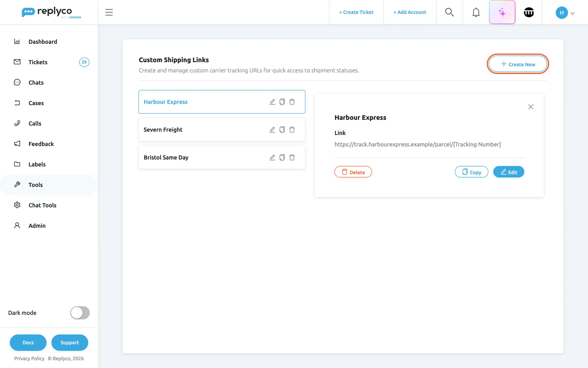The width and height of the screenshot is (588, 368).
Task: Delete Harbour Express via trash icon in list
Action: point(292,102)
